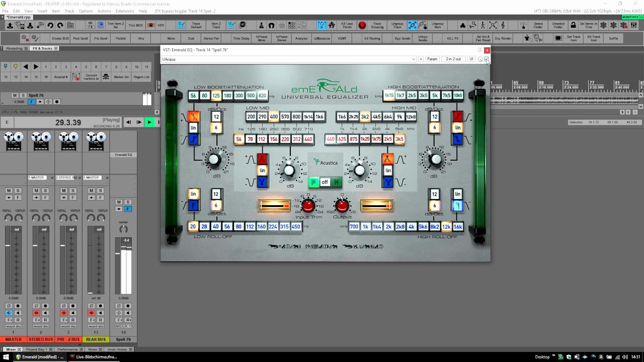This screenshot has height=362, width=644.
Task: Click the KILL FX toolbar button
Action: (x=453, y=38)
